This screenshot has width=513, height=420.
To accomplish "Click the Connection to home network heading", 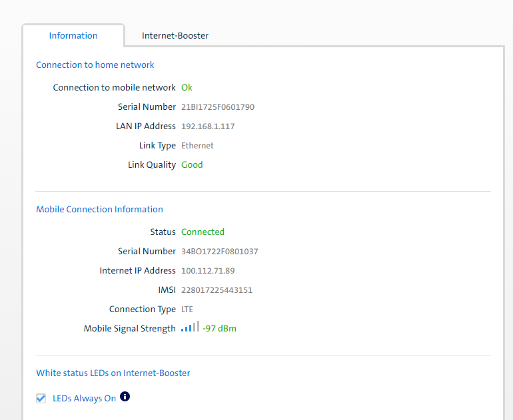I will (95, 65).
